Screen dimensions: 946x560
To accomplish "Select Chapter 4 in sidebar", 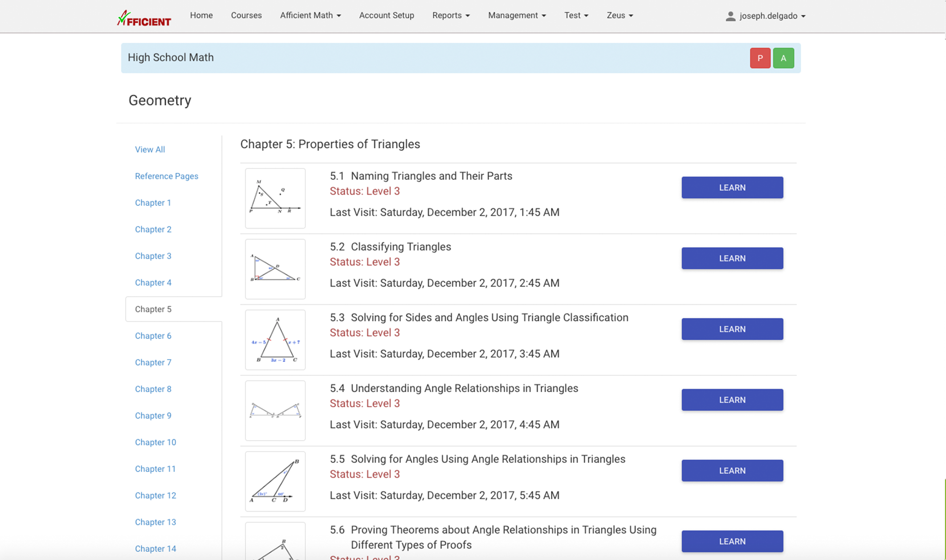I will pyautogui.click(x=153, y=282).
